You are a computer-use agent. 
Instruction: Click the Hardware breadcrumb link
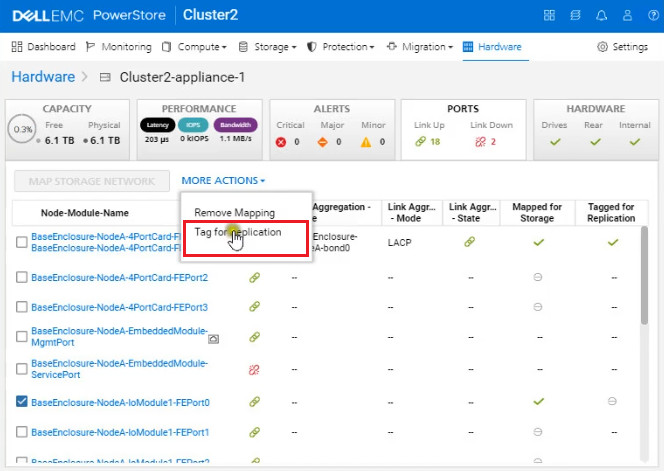43,77
